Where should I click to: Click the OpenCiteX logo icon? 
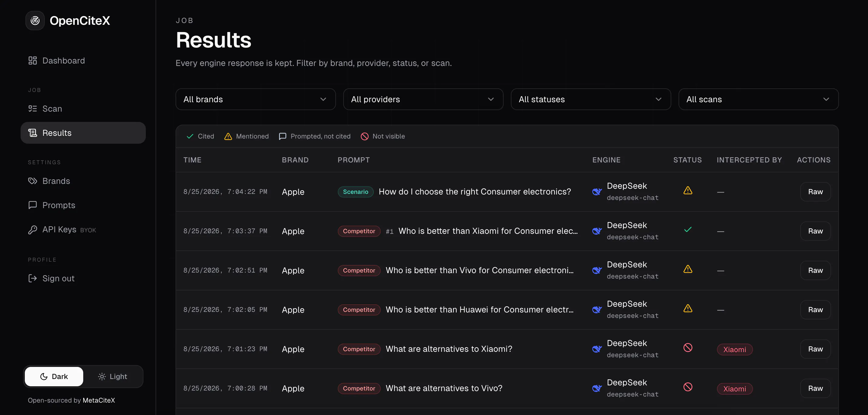click(x=35, y=21)
